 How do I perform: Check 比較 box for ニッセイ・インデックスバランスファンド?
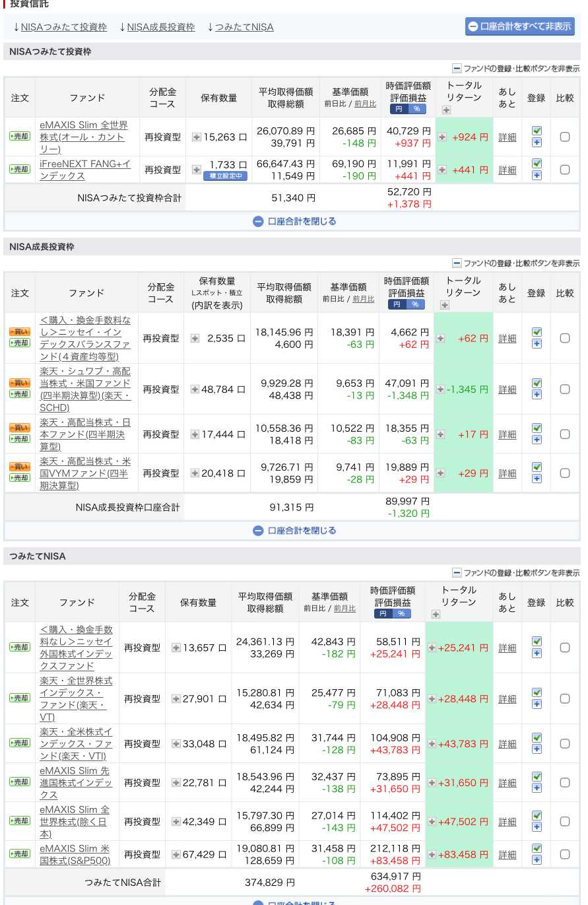(x=565, y=338)
